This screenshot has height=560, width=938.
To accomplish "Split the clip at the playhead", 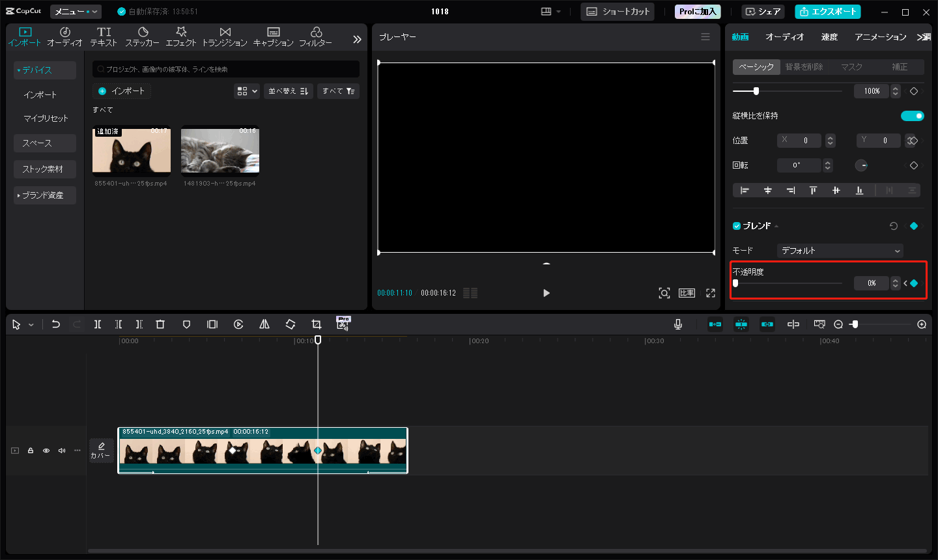I will tap(98, 324).
